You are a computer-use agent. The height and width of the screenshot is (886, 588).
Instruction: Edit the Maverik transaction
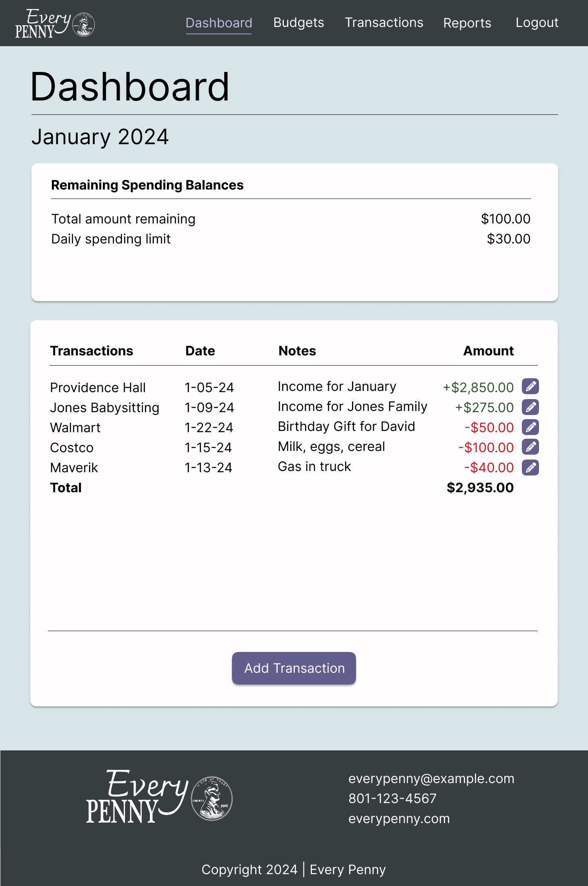[530, 467]
